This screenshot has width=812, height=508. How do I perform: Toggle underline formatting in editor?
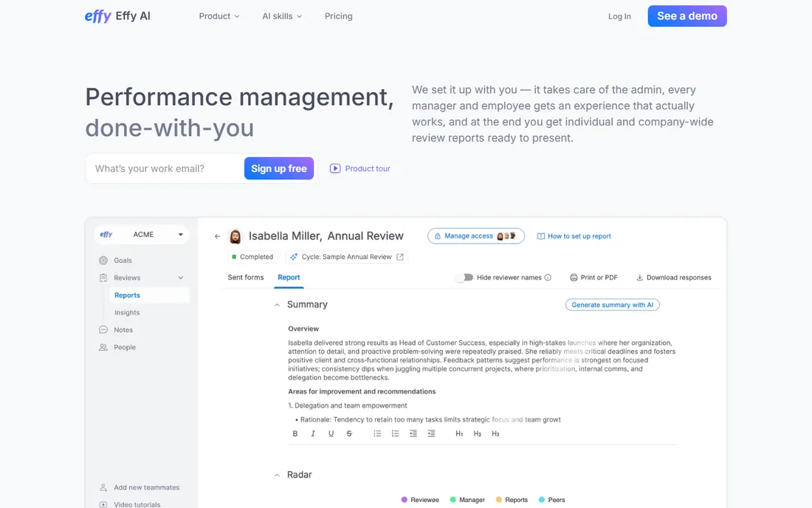point(331,434)
